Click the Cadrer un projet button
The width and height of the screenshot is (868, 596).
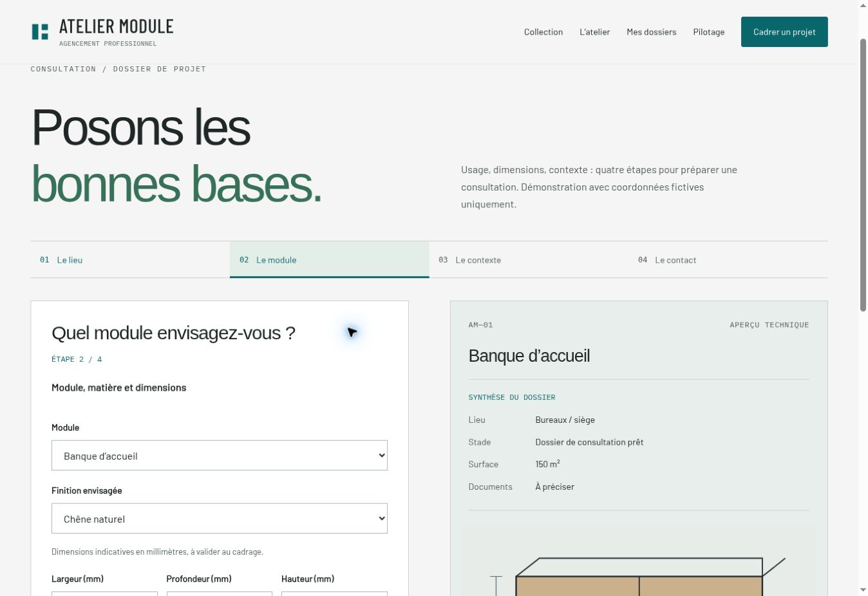click(x=784, y=32)
